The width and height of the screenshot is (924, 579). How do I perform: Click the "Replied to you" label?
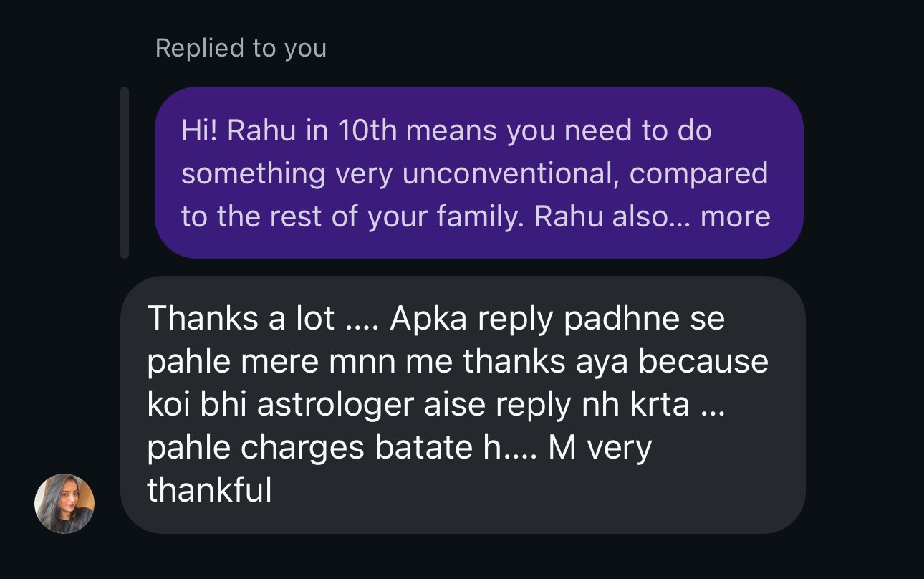click(x=241, y=48)
